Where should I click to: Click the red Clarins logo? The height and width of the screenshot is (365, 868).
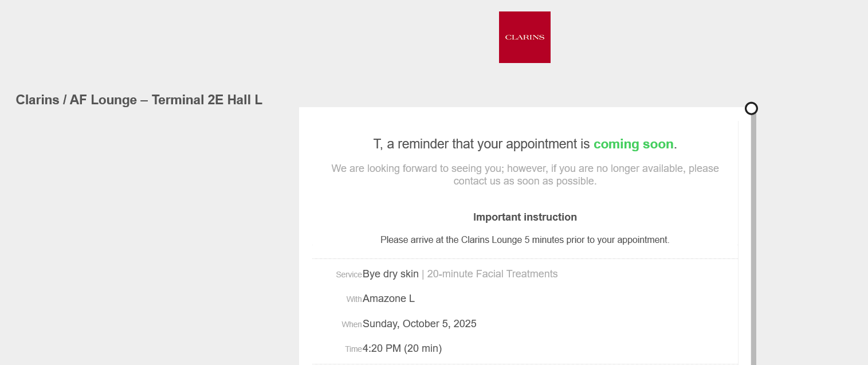pyautogui.click(x=524, y=37)
